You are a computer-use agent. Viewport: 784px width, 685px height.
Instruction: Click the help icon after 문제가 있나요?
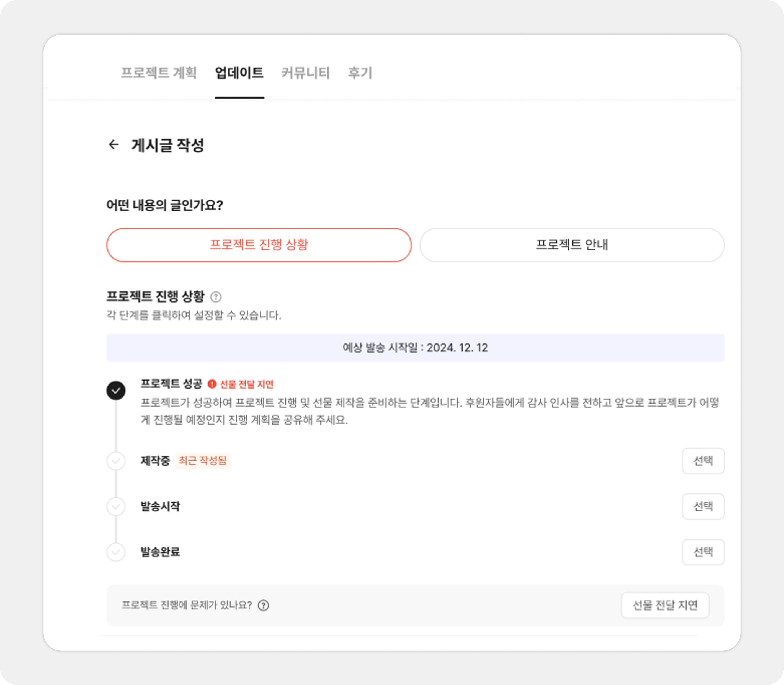[263, 606]
